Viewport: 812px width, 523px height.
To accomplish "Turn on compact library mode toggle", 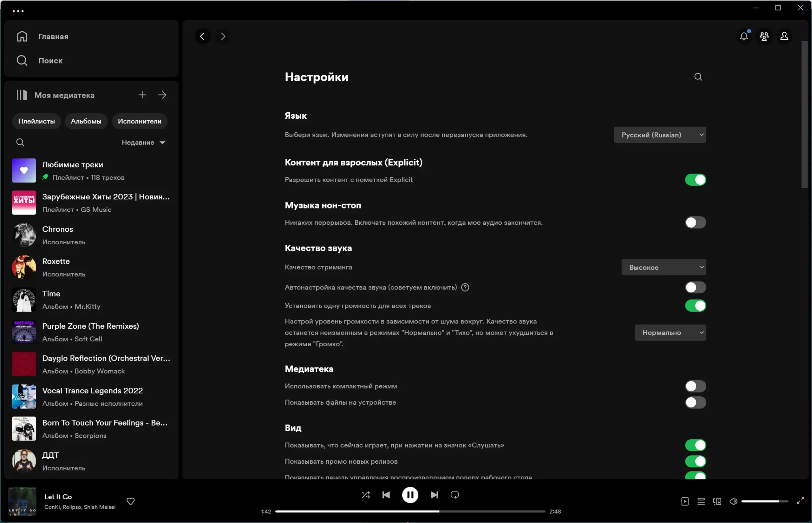I will tap(695, 386).
